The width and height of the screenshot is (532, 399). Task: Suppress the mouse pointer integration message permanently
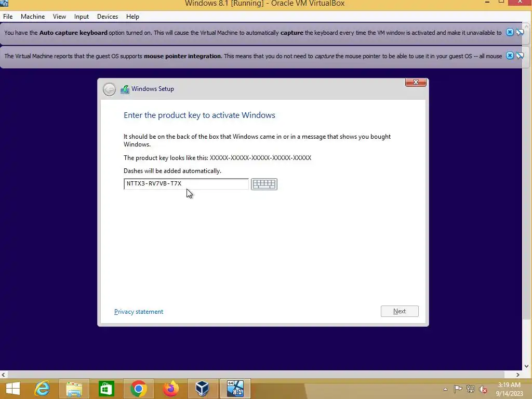tap(520, 56)
